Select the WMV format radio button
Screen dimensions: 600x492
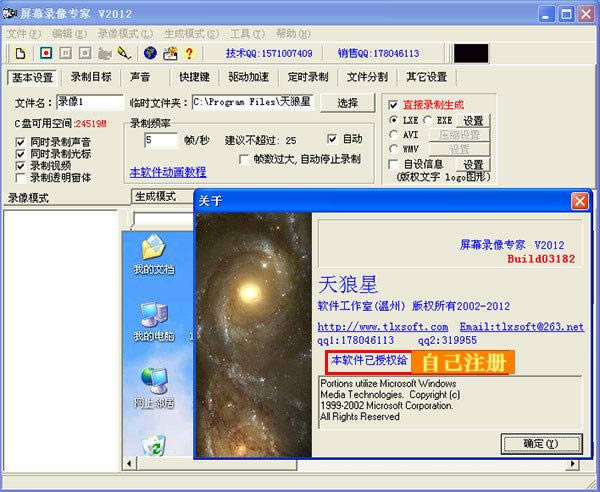(x=393, y=148)
